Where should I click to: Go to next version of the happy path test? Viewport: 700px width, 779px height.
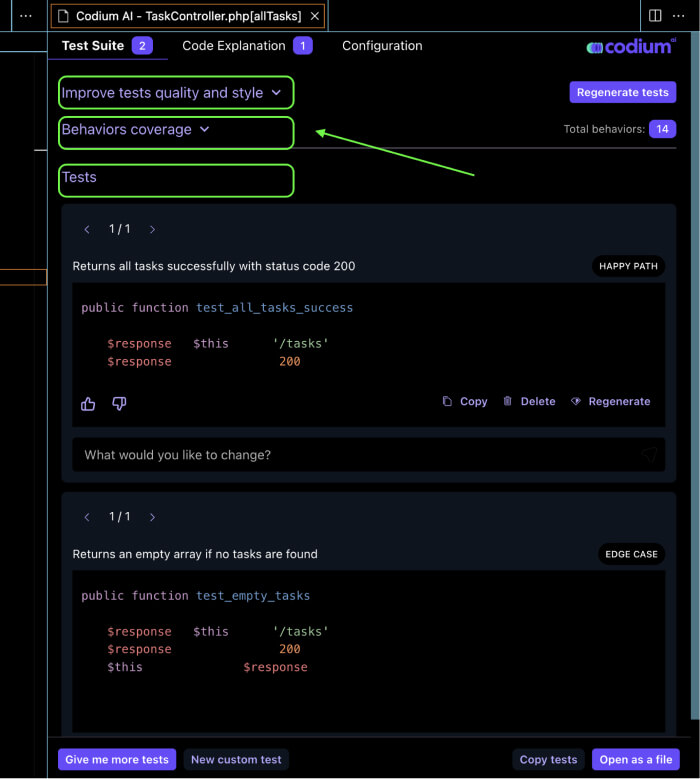(x=152, y=229)
